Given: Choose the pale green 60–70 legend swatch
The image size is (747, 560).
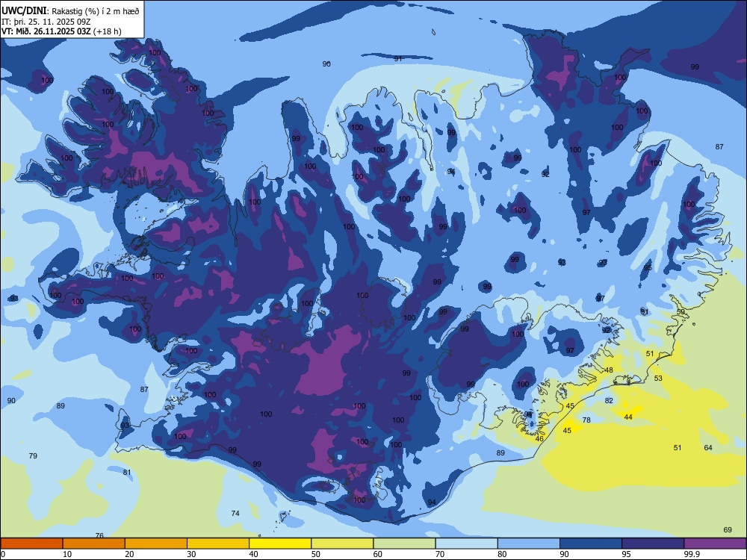Looking at the screenshot, I should coord(404,544).
